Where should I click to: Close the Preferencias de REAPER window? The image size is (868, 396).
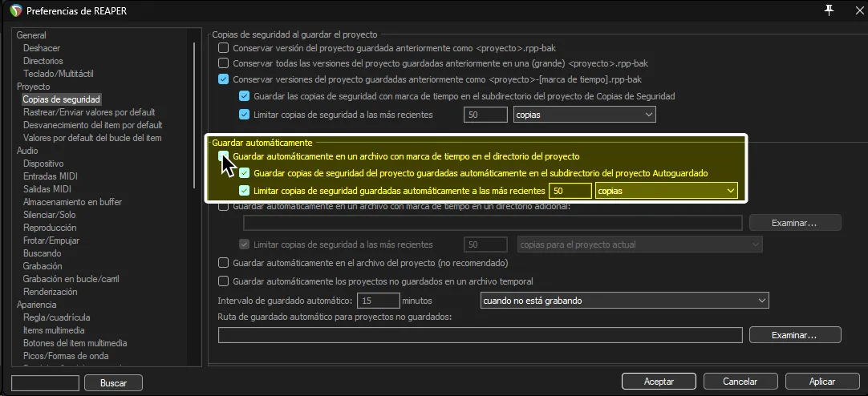click(858, 10)
